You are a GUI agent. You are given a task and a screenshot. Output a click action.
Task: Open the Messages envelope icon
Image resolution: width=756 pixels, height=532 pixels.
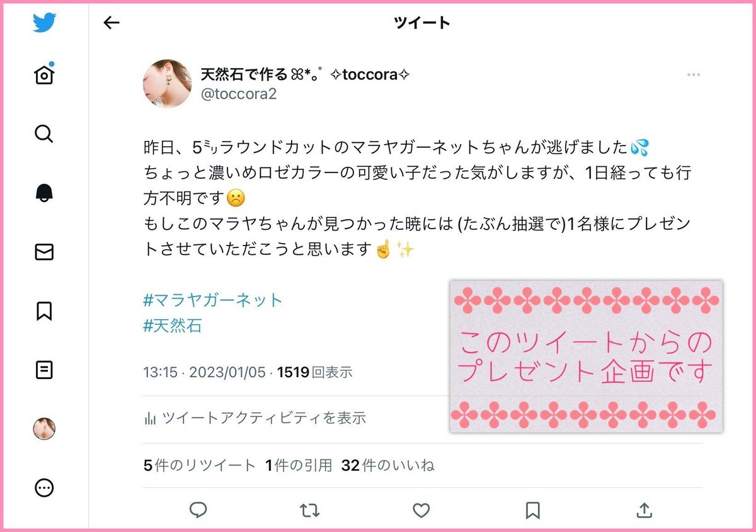click(x=44, y=252)
